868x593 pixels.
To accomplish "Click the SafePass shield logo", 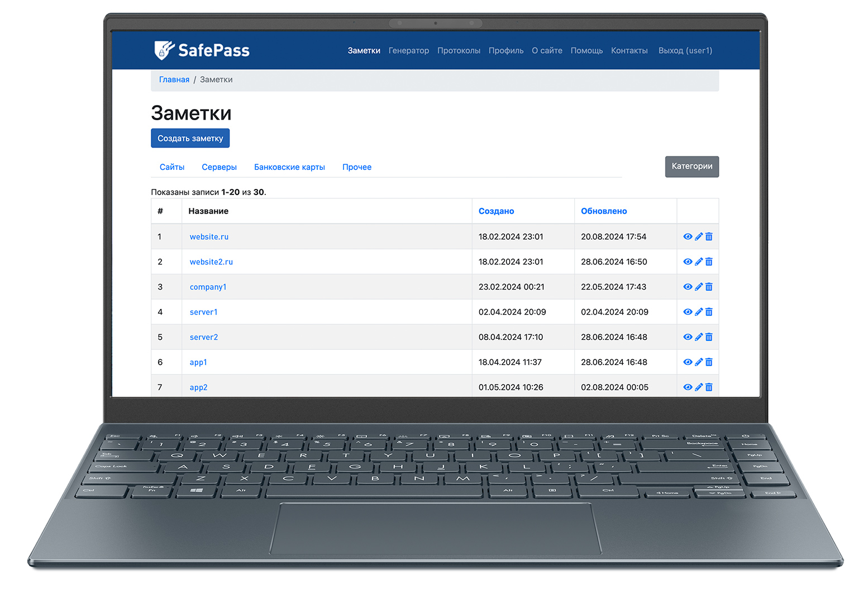I will (x=163, y=50).
